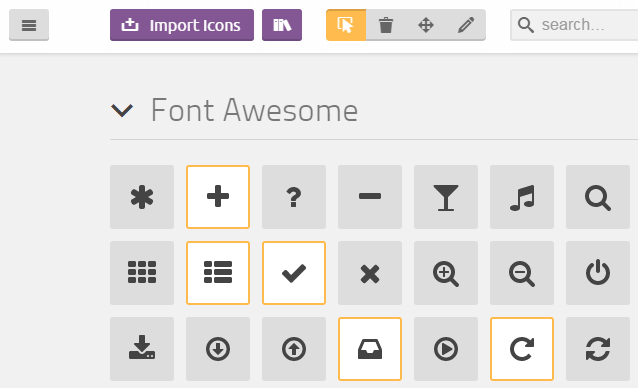The image size is (638, 388).
Task: Select the cocktail glass icon
Action: tap(446, 197)
